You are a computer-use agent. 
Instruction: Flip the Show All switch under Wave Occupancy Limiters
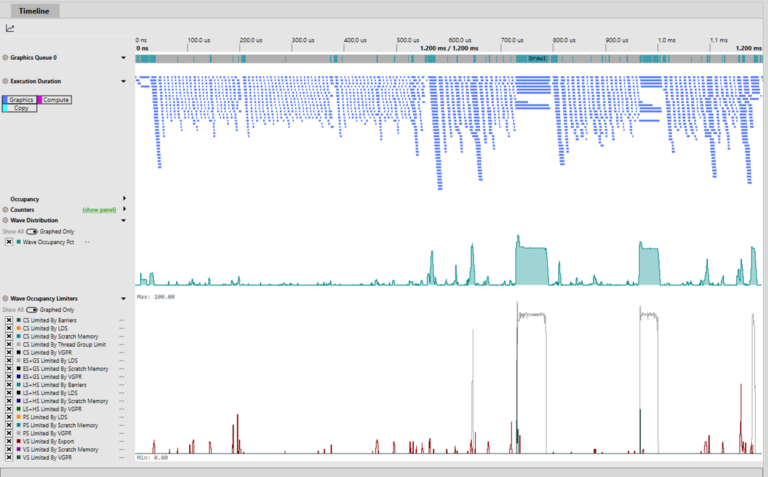click(32, 310)
